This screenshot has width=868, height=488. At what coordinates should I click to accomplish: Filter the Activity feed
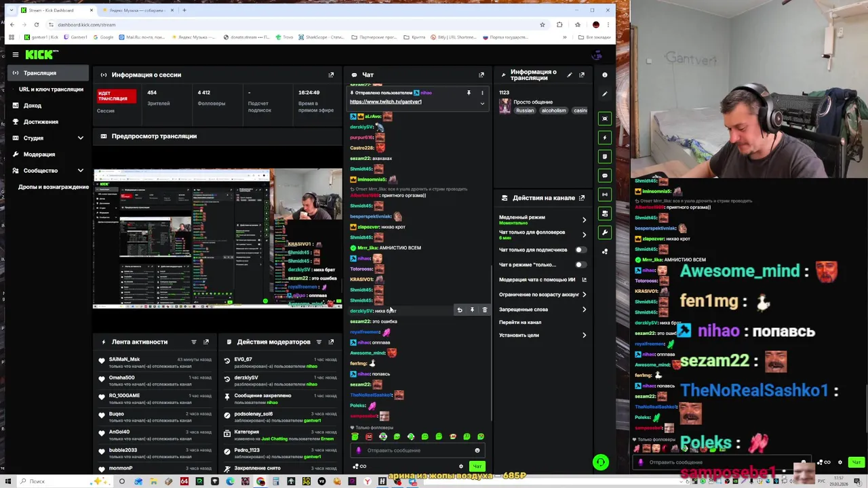tap(194, 342)
